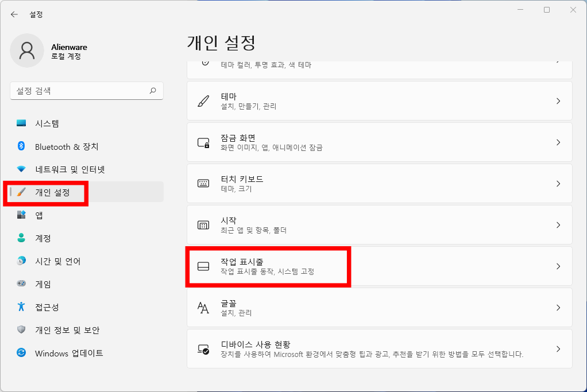
Task: Select 개인 설정 category
Action: coord(87,192)
